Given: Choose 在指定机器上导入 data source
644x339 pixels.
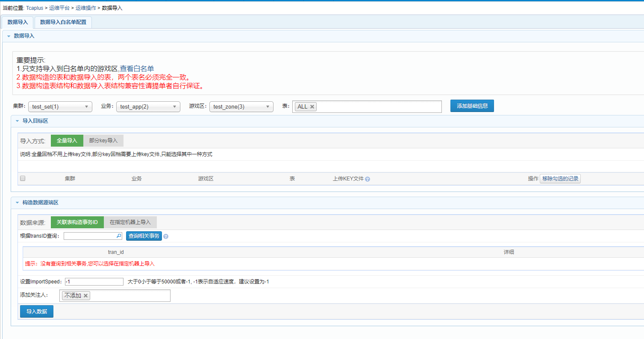Looking at the screenshot, I should click(130, 222).
